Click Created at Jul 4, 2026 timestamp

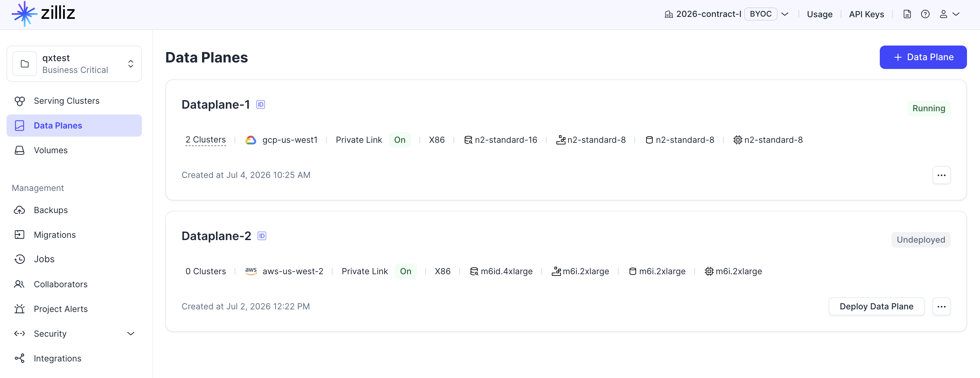point(246,175)
